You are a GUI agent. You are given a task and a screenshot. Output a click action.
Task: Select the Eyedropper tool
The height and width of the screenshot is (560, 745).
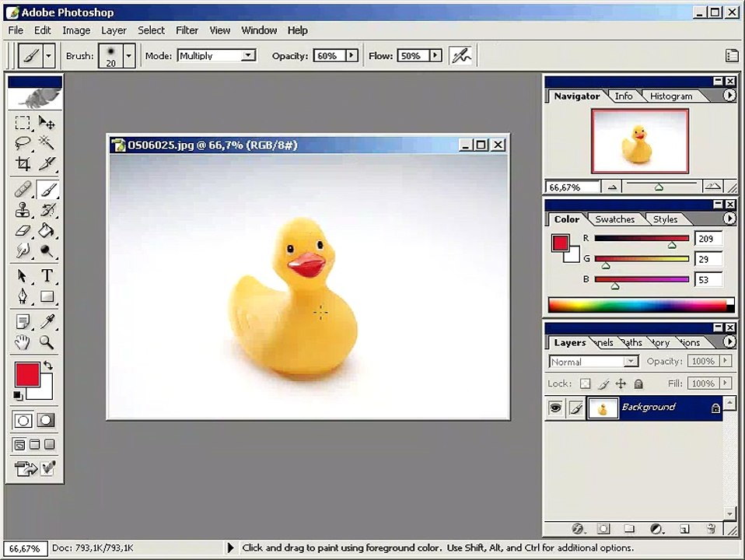(47, 322)
